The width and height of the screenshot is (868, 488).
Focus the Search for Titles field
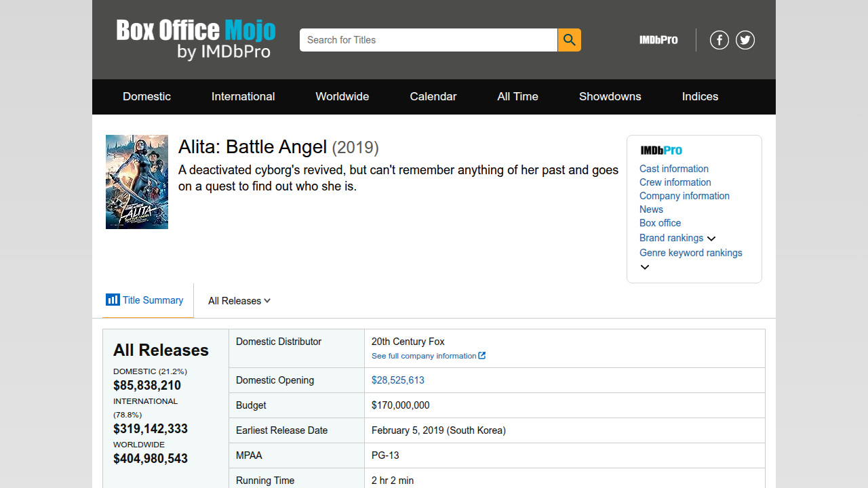(x=429, y=40)
